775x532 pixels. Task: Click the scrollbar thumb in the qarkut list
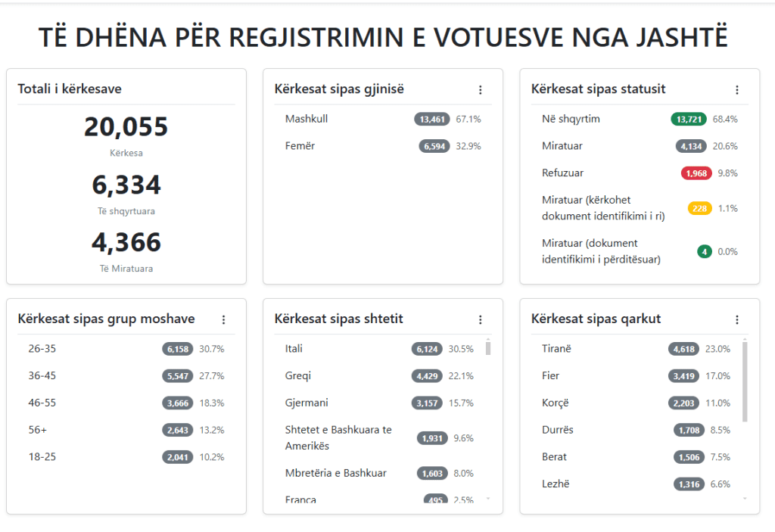pos(745,381)
